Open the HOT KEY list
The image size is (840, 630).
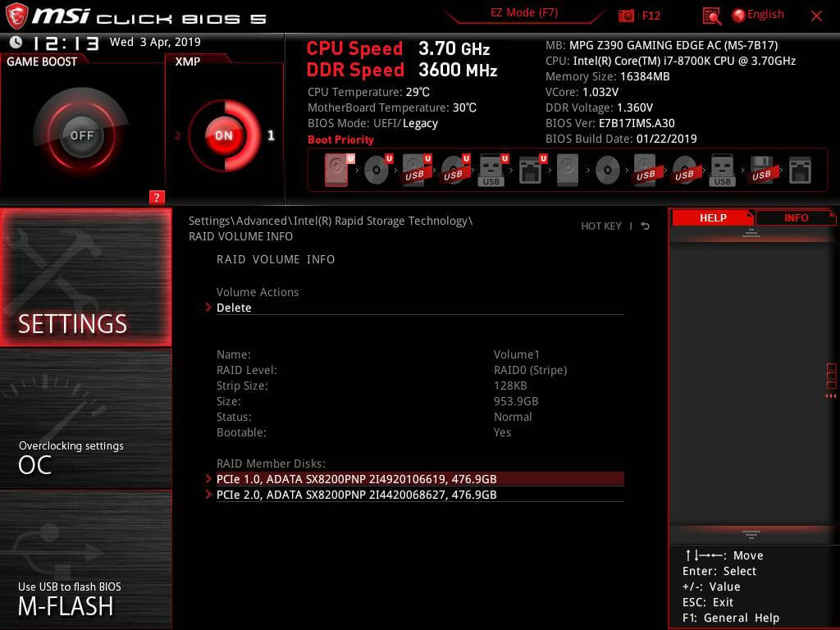[x=601, y=226]
